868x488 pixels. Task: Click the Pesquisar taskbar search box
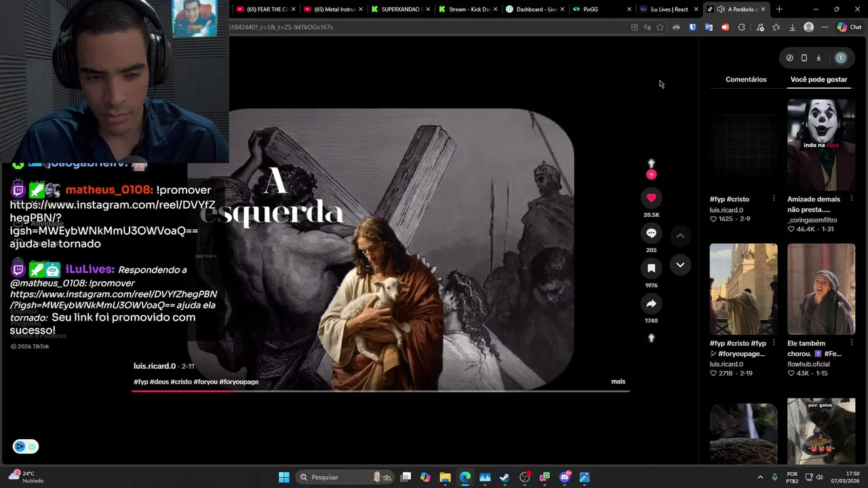pos(345,477)
